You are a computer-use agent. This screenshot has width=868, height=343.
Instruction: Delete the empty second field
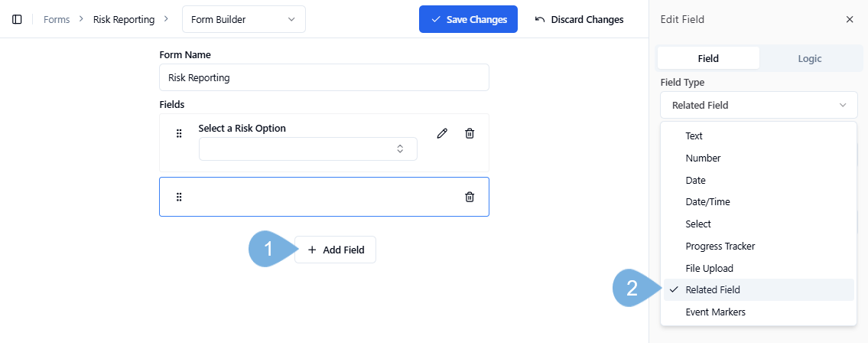[x=470, y=197]
